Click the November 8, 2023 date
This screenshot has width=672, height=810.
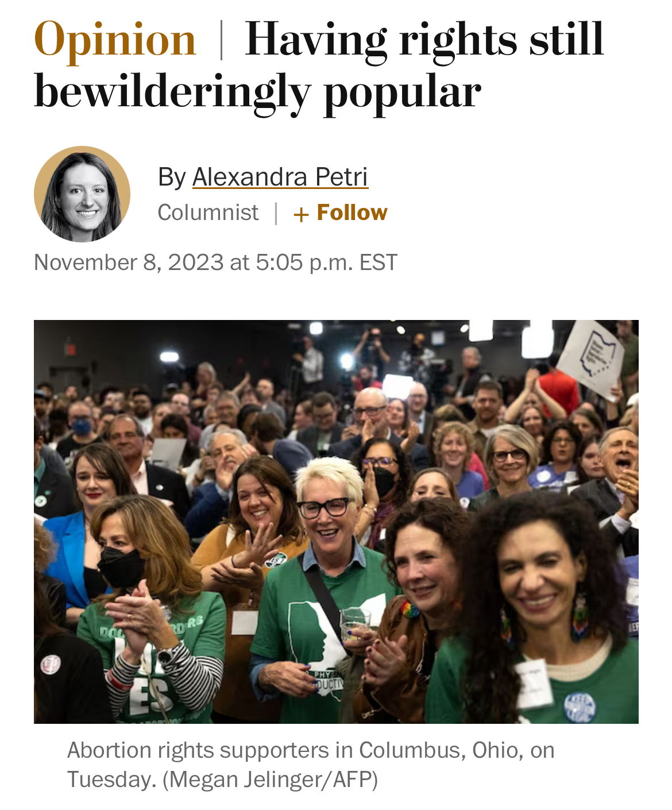[128, 263]
